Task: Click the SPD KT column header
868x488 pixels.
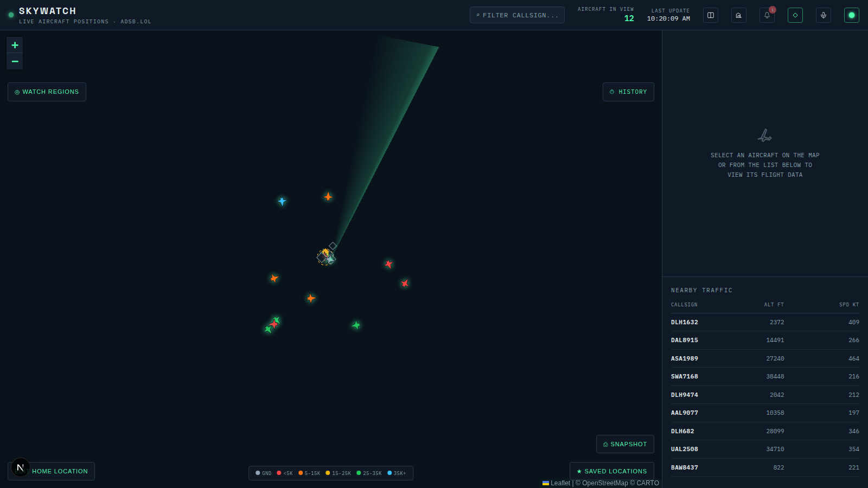Action: pyautogui.click(x=849, y=305)
